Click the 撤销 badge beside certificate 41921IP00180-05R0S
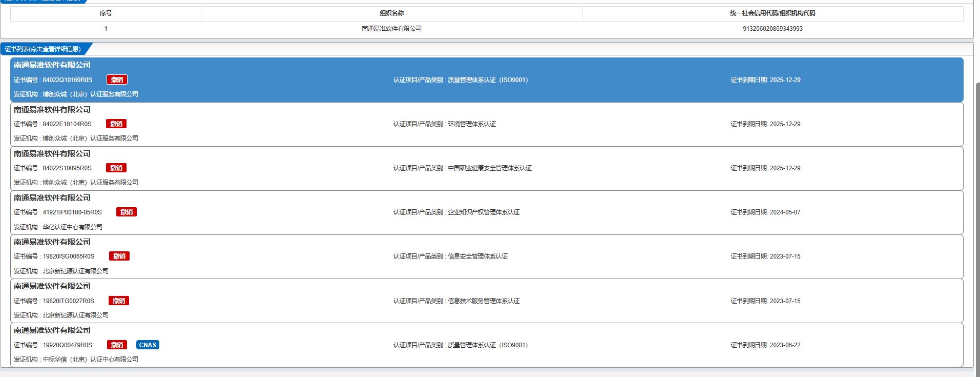Viewport: 980px width, 377px height. [127, 212]
